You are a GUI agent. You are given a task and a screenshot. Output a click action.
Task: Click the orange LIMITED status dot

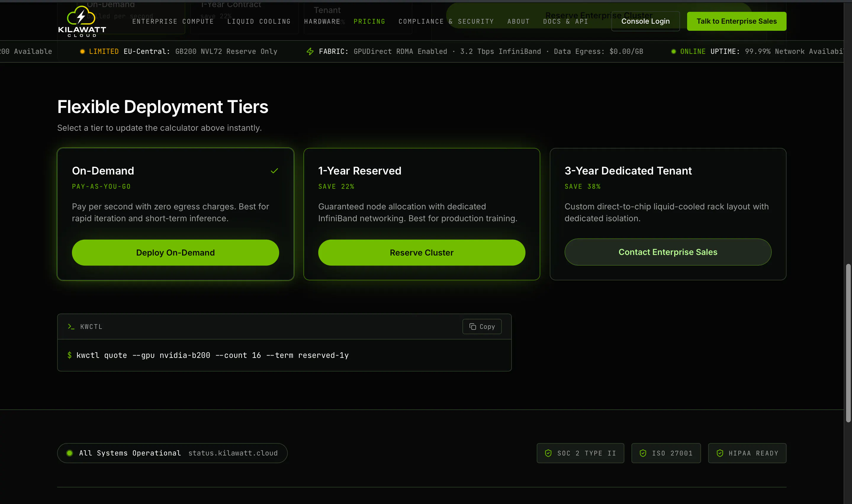pyautogui.click(x=82, y=51)
